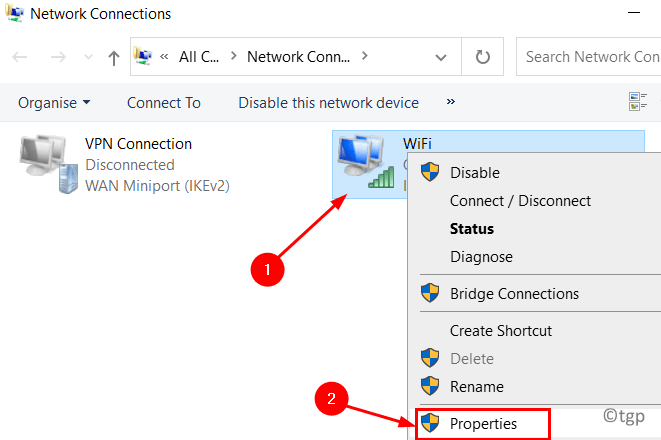
Task: Expand the address bar history dropdown
Action: (x=441, y=57)
